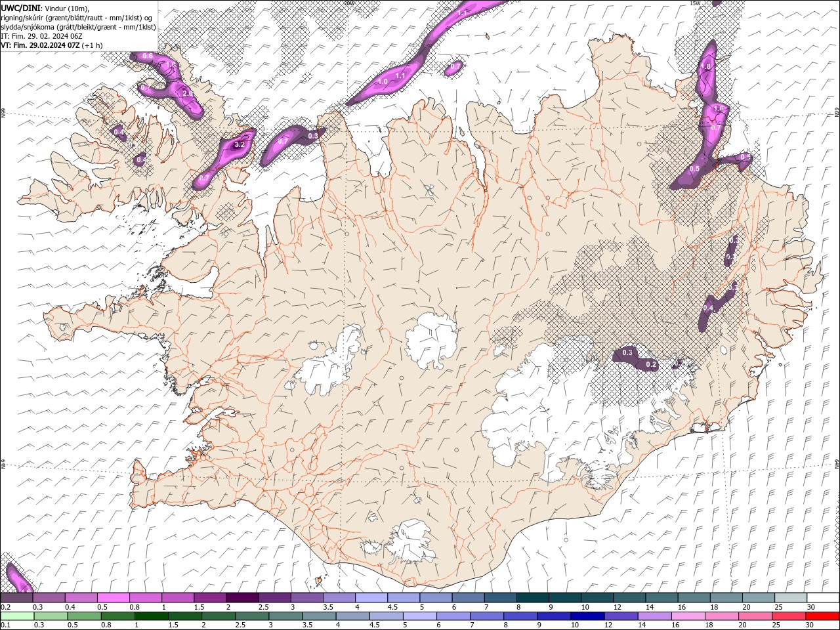Click the dark plum 0.2 snow legend swatch
Viewport: 840px width, 630px height.
(16, 598)
